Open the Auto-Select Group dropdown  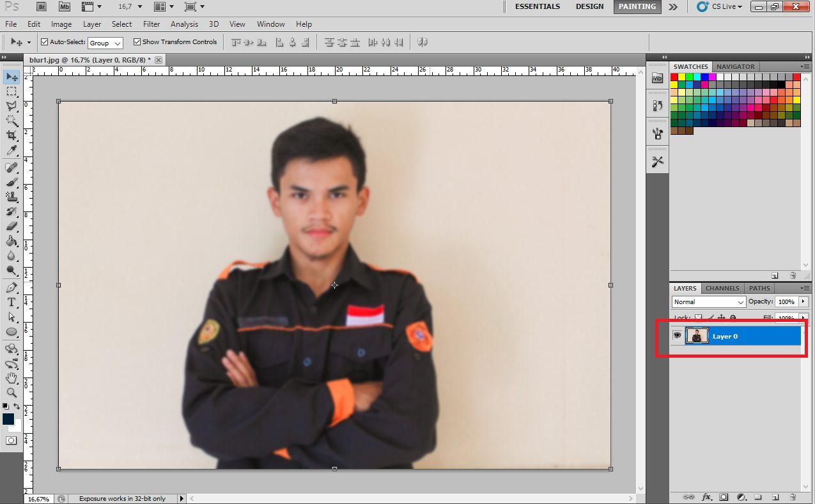coord(105,43)
